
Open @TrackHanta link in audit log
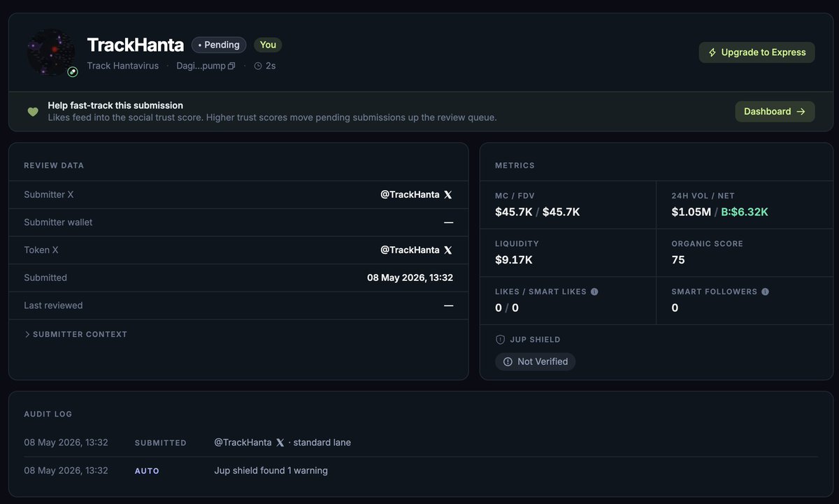pos(243,442)
